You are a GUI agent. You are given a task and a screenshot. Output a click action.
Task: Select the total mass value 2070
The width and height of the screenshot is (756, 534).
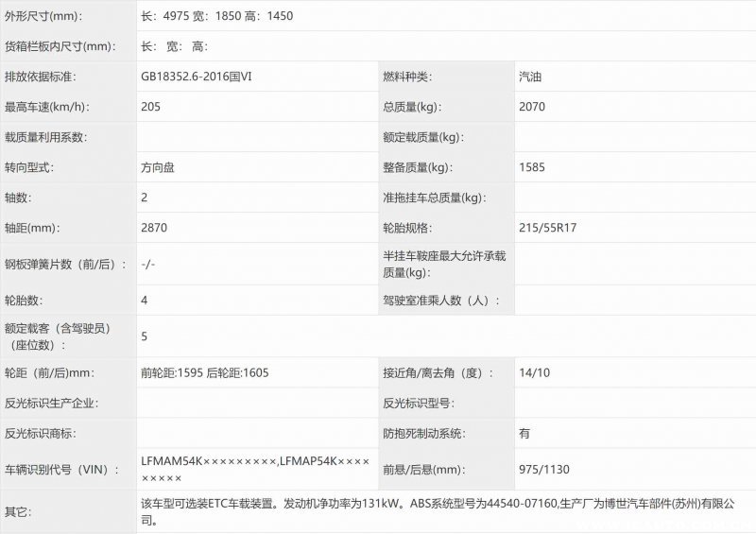[x=532, y=107]
